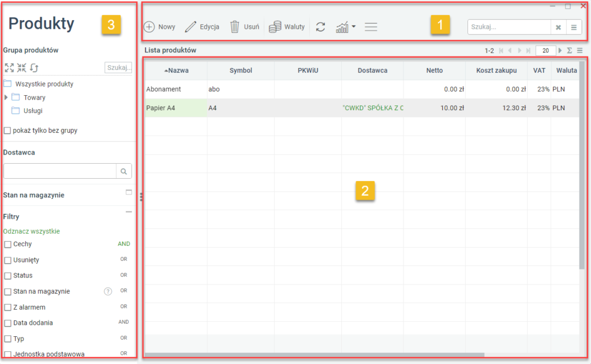Screen dimensions: 591x364
Task: Select Wszystkie produkty folder
Action: click(44, 84)
